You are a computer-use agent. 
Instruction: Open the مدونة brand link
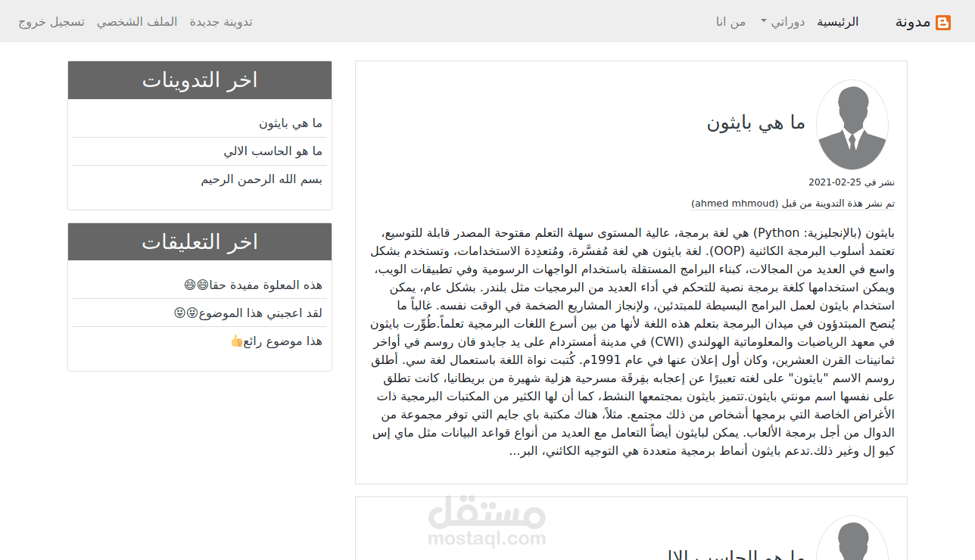(x=913, y=22)
